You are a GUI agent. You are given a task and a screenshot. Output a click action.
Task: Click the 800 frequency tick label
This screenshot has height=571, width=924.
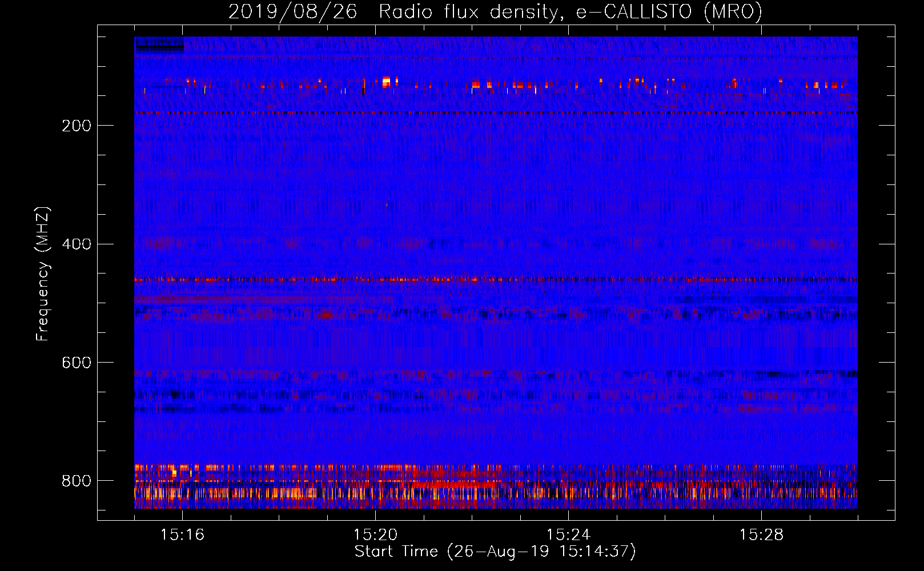click(x=77, y=481)
